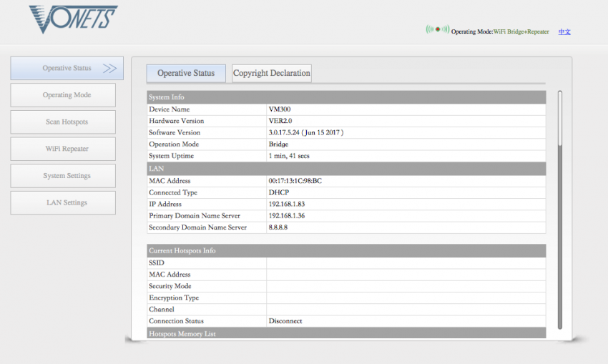Click the device name value VM300

(x=280, y=109)
